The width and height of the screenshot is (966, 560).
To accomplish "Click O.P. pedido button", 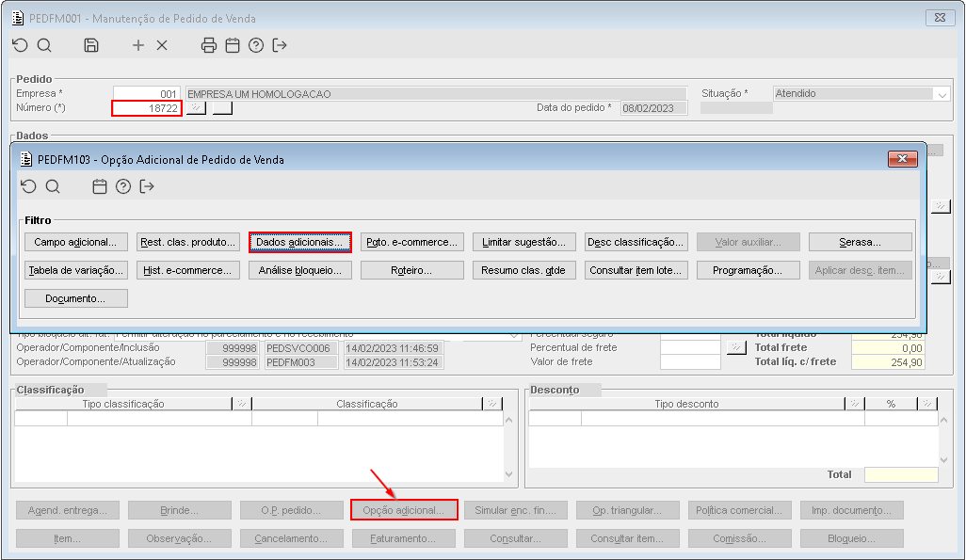I will (x=292, y=510).
